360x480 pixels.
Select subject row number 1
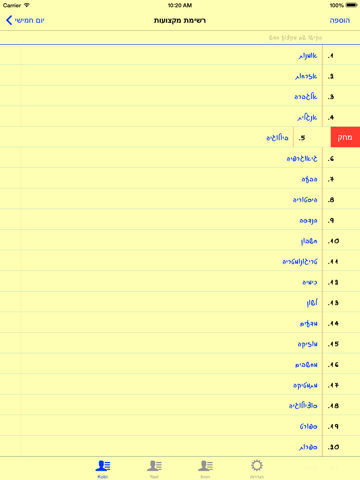[x=180, y=55]
